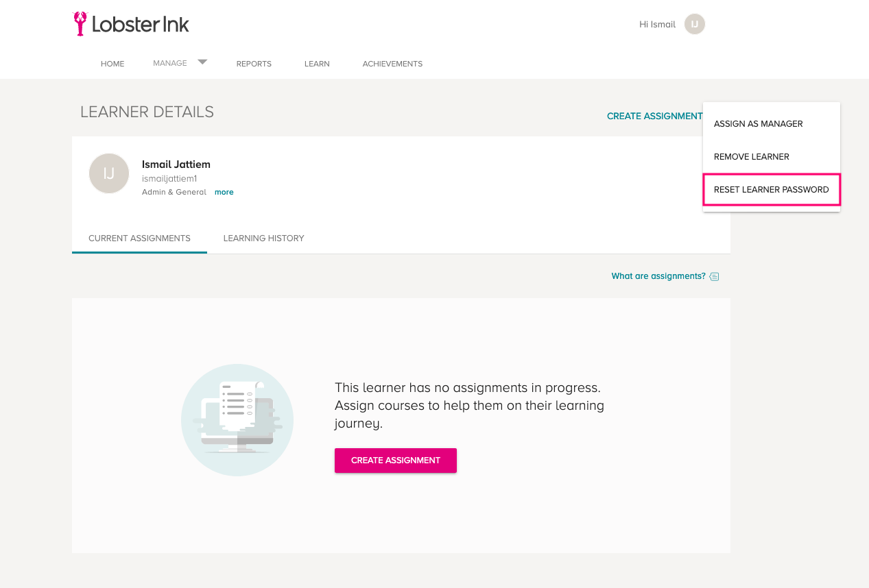
Task: Go to the Learn menu
Action: 317,64
